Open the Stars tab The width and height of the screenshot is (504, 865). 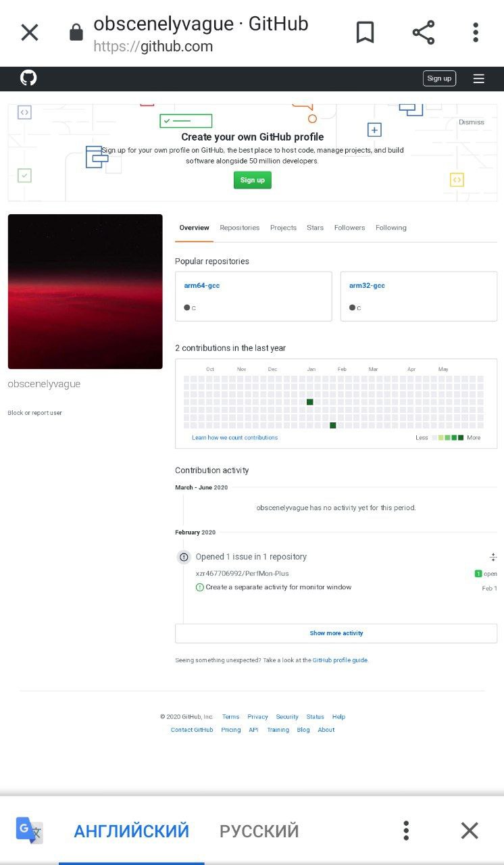tap(315, 228)
